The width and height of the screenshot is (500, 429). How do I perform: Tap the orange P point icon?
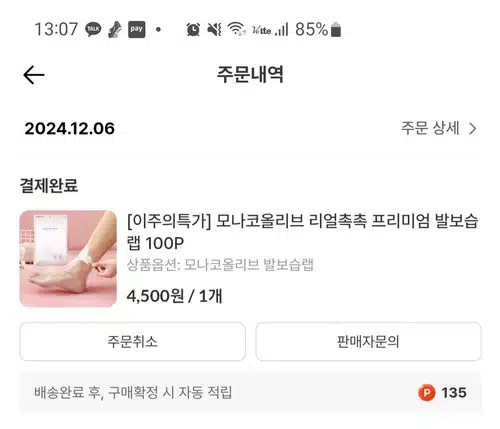(427, 392)
